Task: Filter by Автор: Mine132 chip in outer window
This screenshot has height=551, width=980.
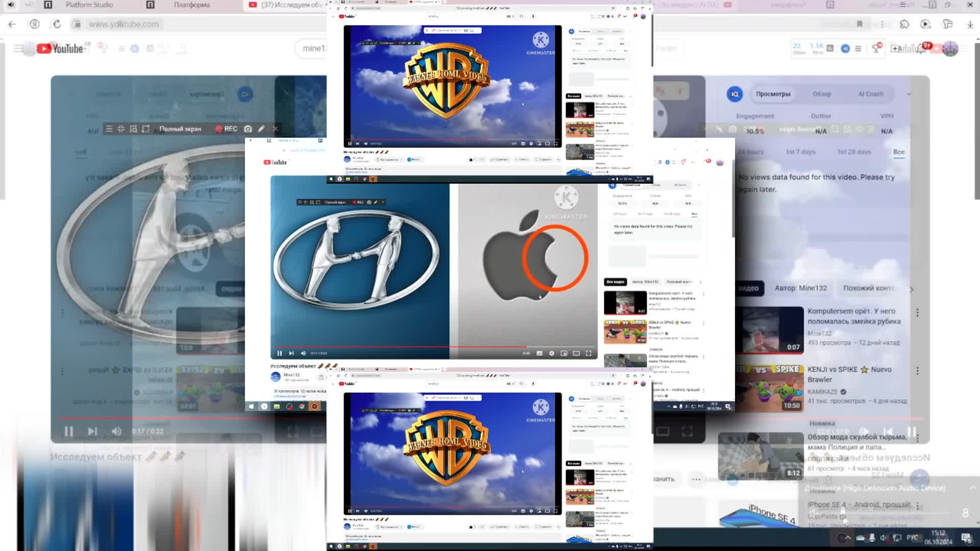Action: pos(801,288)
